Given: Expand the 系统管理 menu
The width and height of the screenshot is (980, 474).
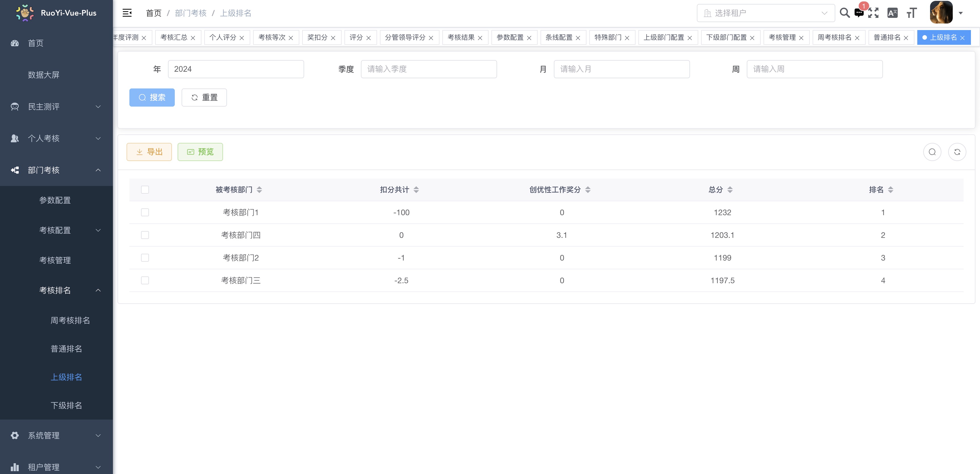Looking at the screenshot, I should 56,436.
